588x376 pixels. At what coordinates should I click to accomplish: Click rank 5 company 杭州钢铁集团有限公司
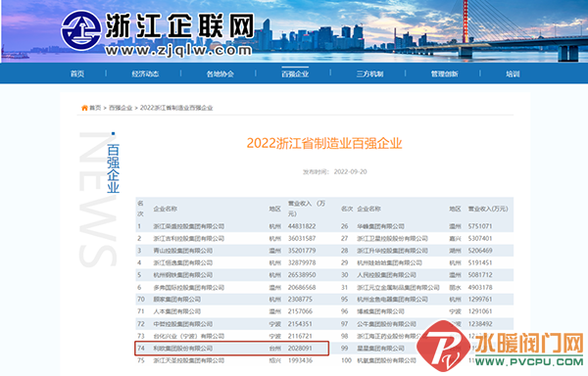182,275
